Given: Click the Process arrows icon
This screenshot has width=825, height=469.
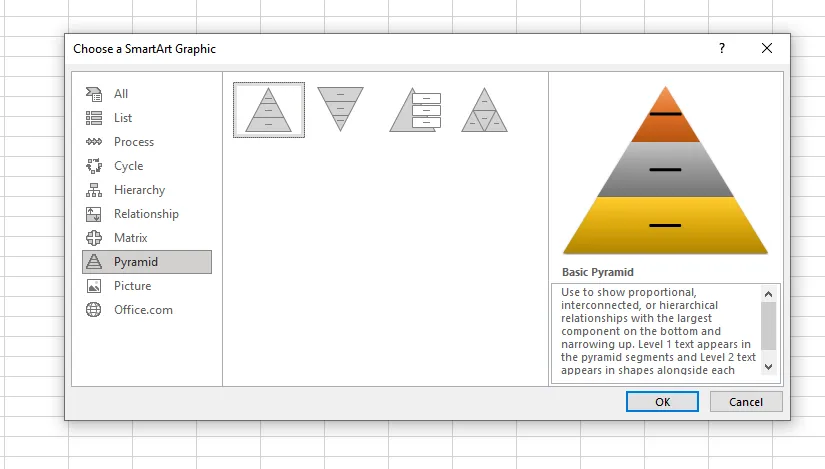Looking at the screenshot, I should coord(94,142).
